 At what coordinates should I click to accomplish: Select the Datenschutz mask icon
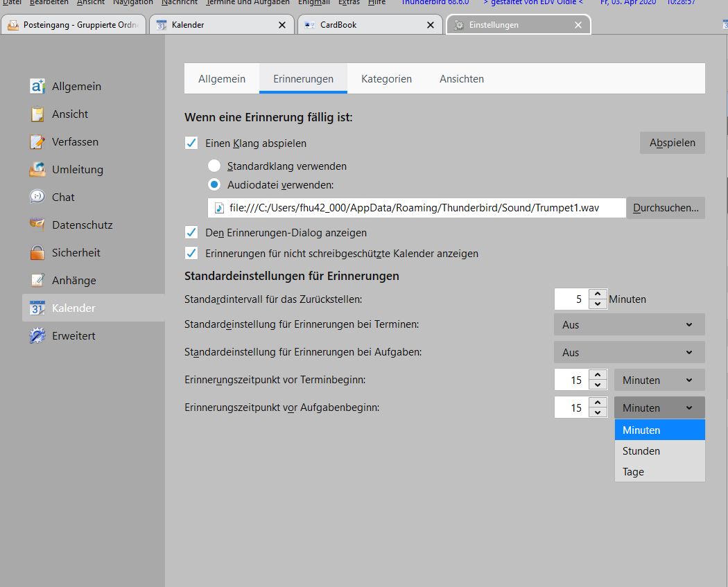coord(37,225)
